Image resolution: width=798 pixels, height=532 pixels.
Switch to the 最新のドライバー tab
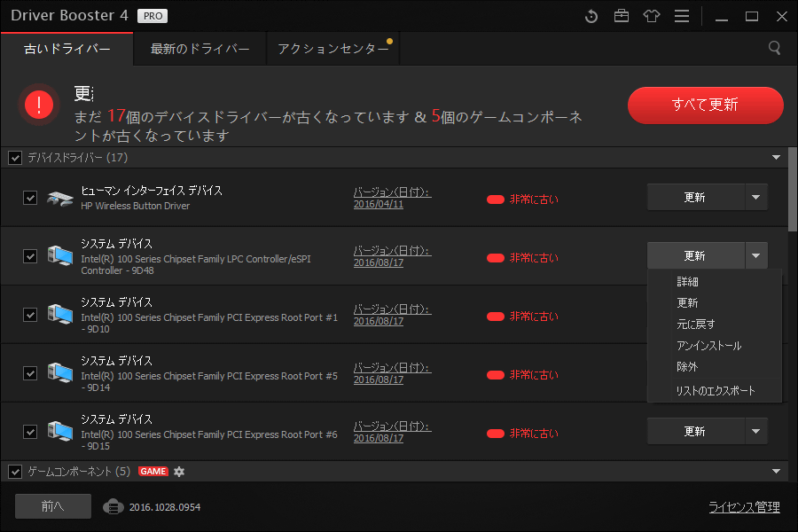point(199,49)
